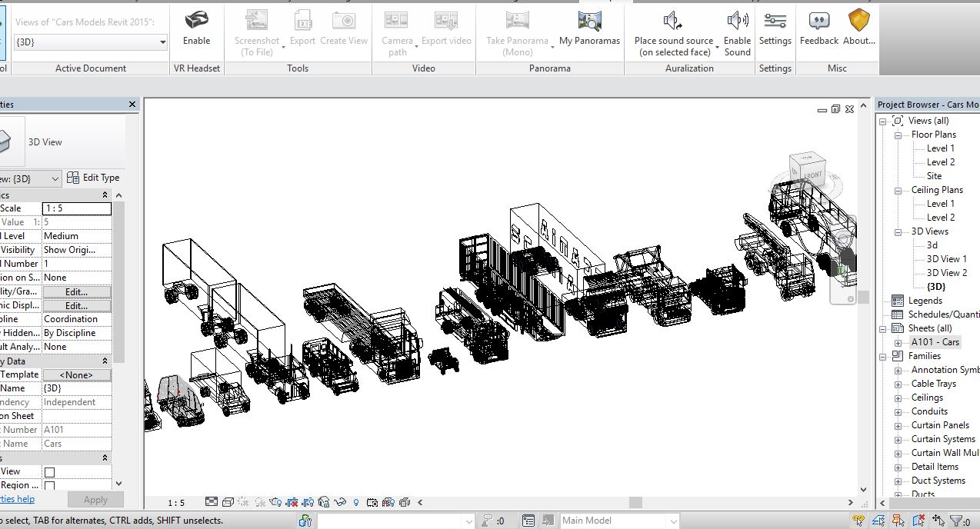This screenshot has height=529, width=980.
Task: Click Enable VR Headset icon
Action: tap(196, 22)
